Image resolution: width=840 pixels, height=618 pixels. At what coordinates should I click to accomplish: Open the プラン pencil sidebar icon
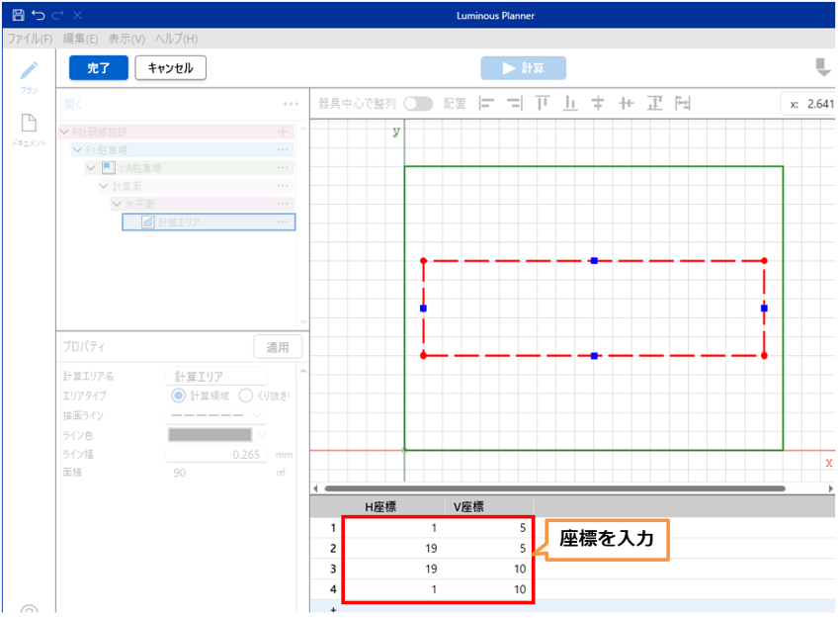pos(30,71)
